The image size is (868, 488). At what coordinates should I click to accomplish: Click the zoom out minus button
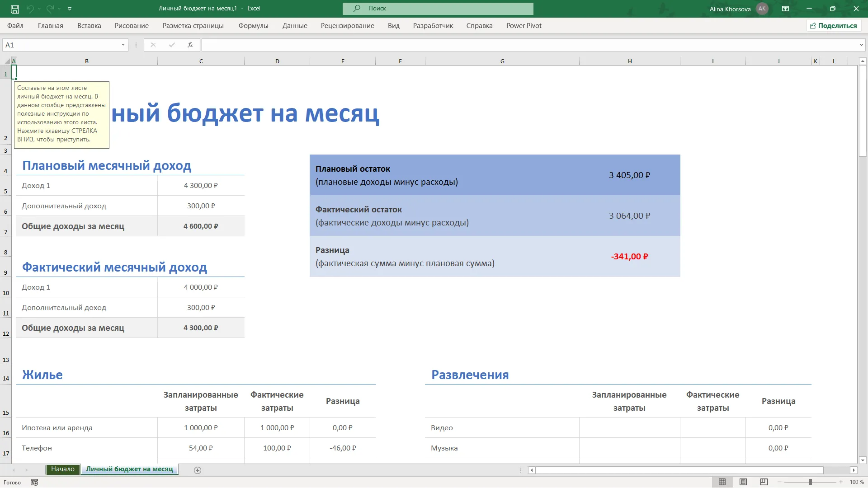(x=780, y=482)
